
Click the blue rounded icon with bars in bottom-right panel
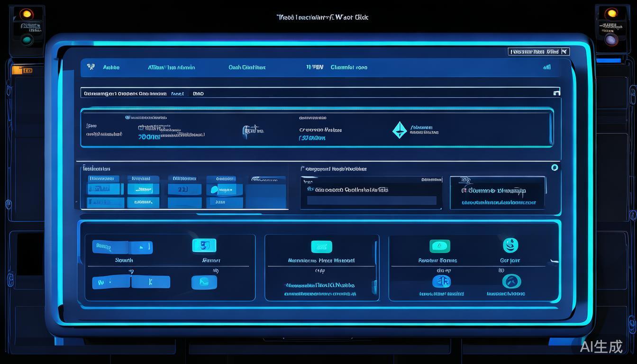pos(441,282)
